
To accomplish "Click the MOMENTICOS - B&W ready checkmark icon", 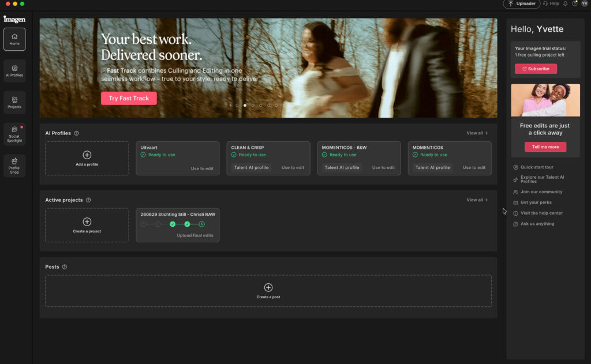I will click(324, 155).
